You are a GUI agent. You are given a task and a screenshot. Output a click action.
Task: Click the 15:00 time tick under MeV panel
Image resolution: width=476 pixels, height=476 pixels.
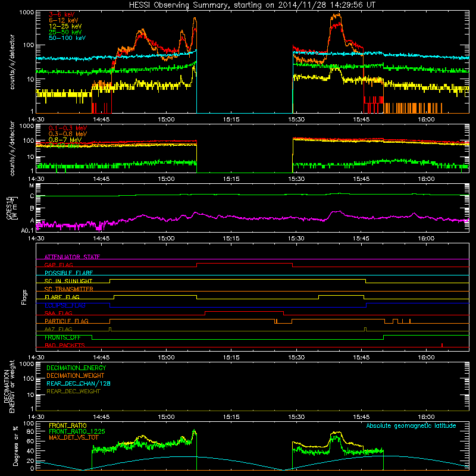tap(166, 179)
